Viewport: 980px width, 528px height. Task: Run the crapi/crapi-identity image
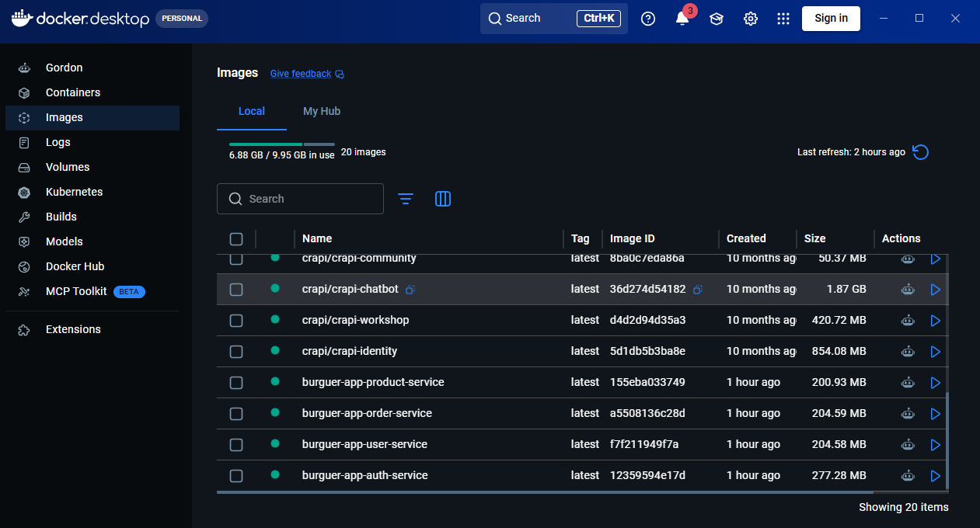(x=936, y=352)
